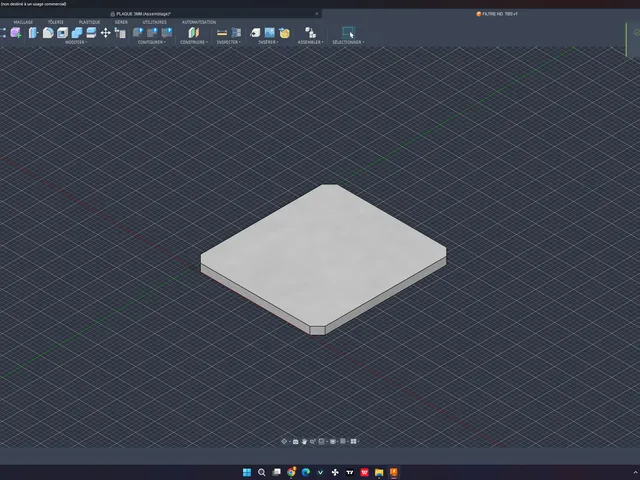
Task: Select the chamfered front corner face
Action: point(318,331)
